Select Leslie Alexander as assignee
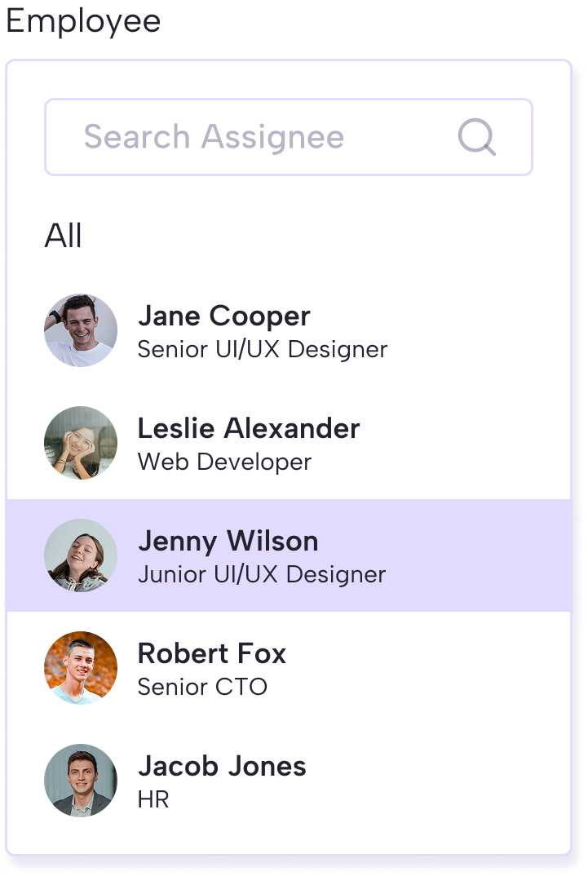The width and height of the screenshot is (588, 876). pyautogui.click(x=248, y=429)
